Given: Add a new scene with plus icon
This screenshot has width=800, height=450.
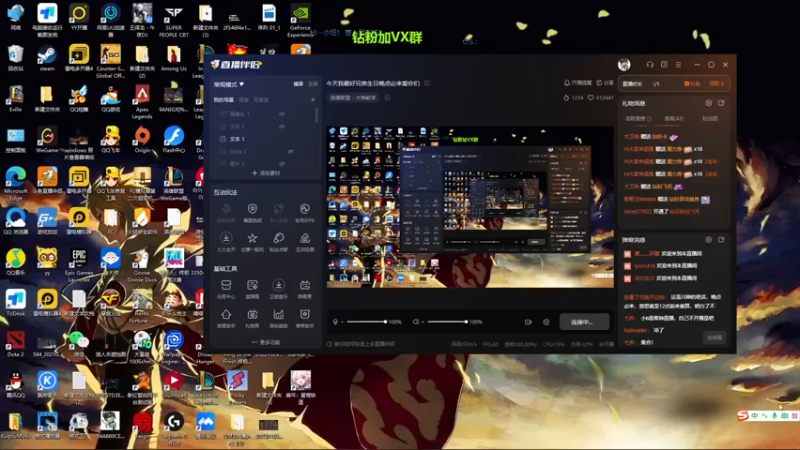Looking at the screenshot, I should tap(313, 99).
